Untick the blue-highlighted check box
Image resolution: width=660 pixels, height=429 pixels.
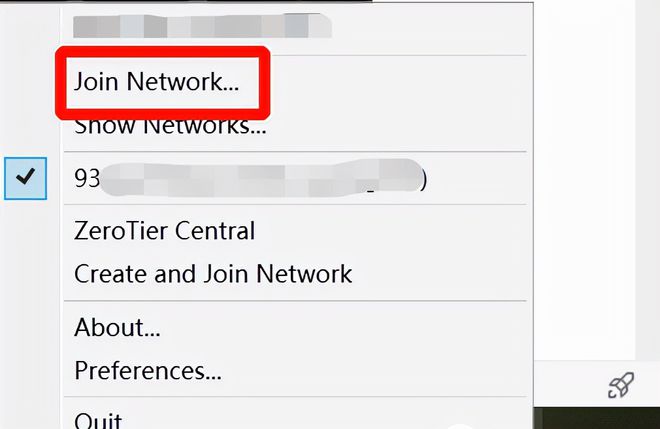25,178
